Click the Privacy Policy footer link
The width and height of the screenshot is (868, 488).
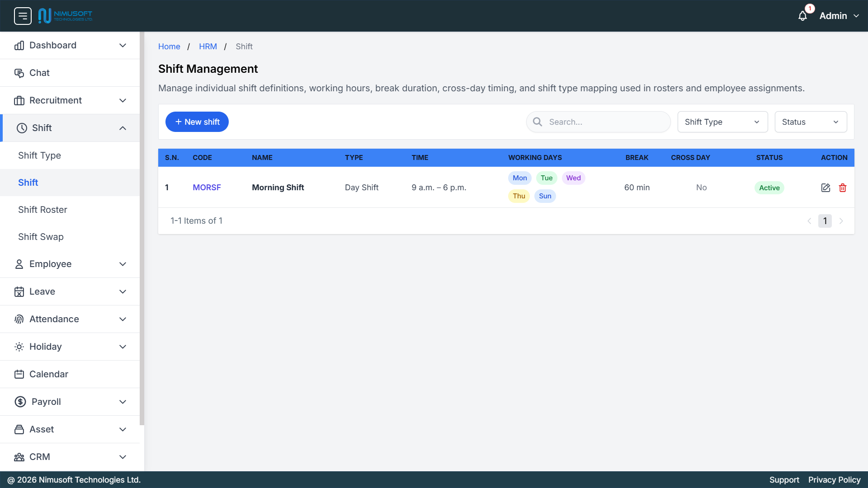pos(835,480)
